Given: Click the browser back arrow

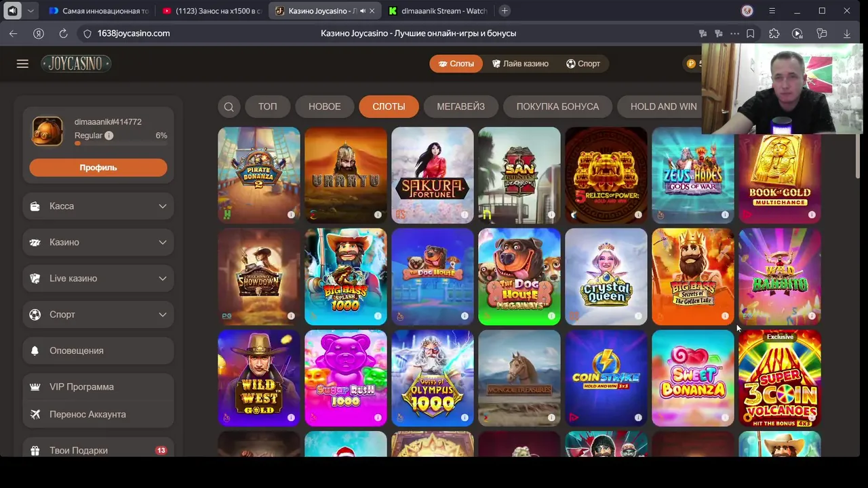Looking at the screenshot, I should [x=14, y=33].
